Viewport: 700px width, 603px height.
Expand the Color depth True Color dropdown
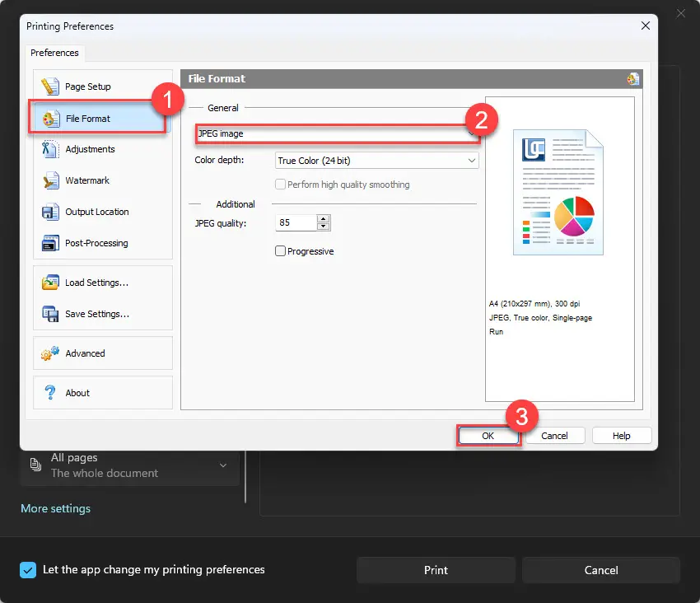tap(377, 161)
